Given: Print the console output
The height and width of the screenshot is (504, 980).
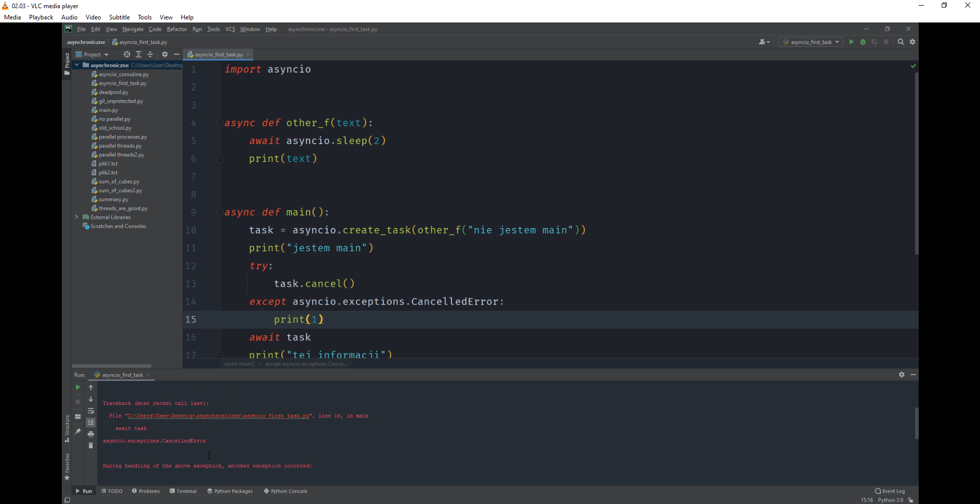Looking at the screenshot, I should pyautogui.click(x=91, y=434).
